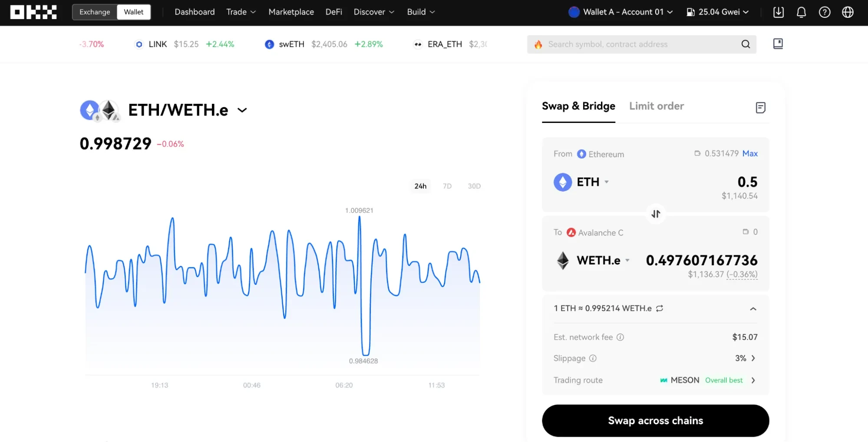
Task: Click the To wallet balance icon
Action: pos(746,232)
